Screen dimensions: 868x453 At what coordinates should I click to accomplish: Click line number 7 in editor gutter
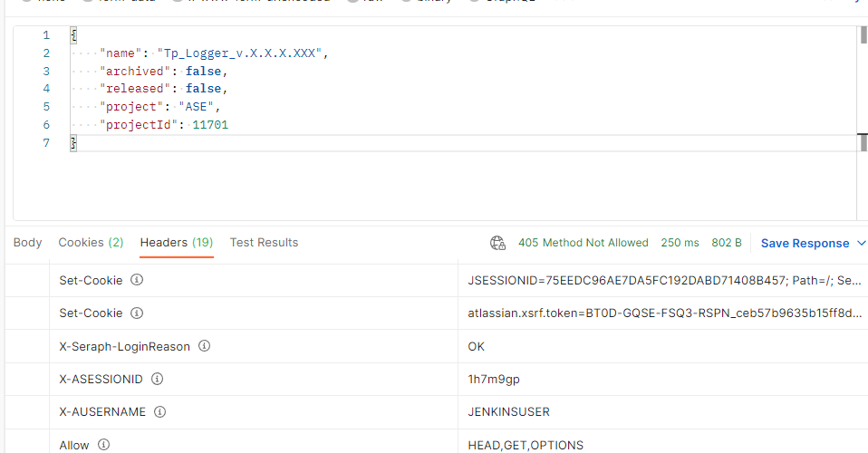tap(46, 143)
